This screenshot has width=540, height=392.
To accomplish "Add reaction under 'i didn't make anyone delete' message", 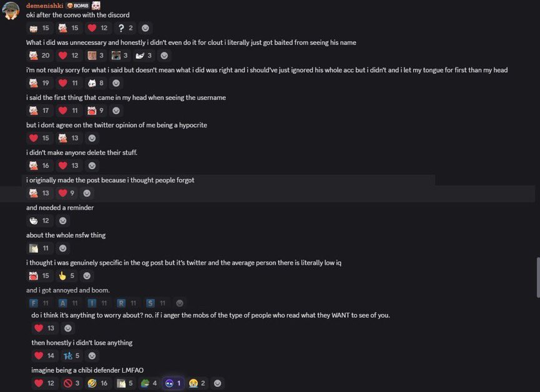I will [x=92, y=165].
